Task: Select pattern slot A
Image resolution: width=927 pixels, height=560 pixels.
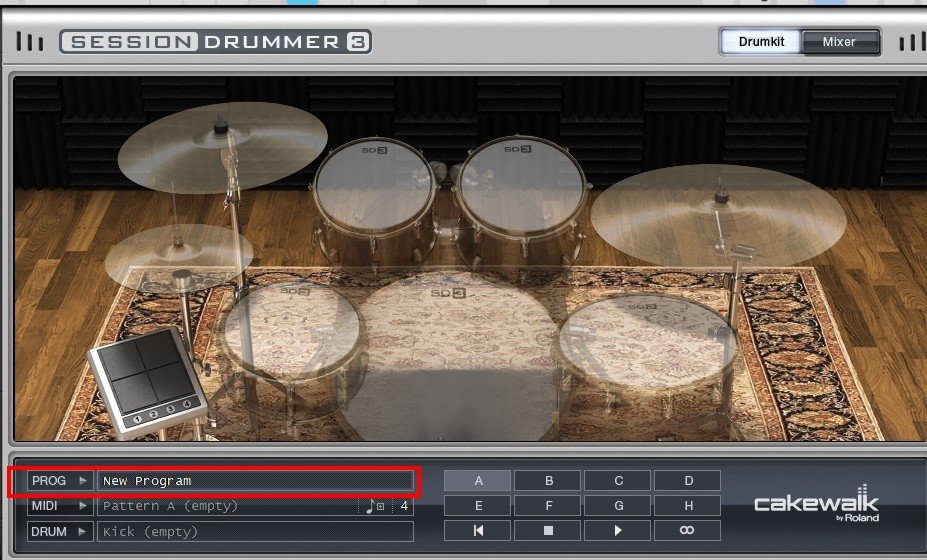Action: tap(478, 481)
